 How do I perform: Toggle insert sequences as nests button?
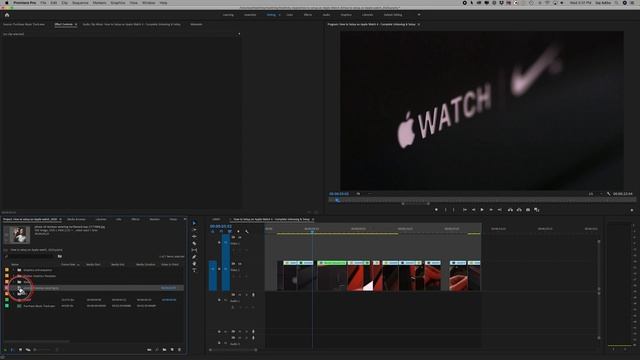coord(213,232)
